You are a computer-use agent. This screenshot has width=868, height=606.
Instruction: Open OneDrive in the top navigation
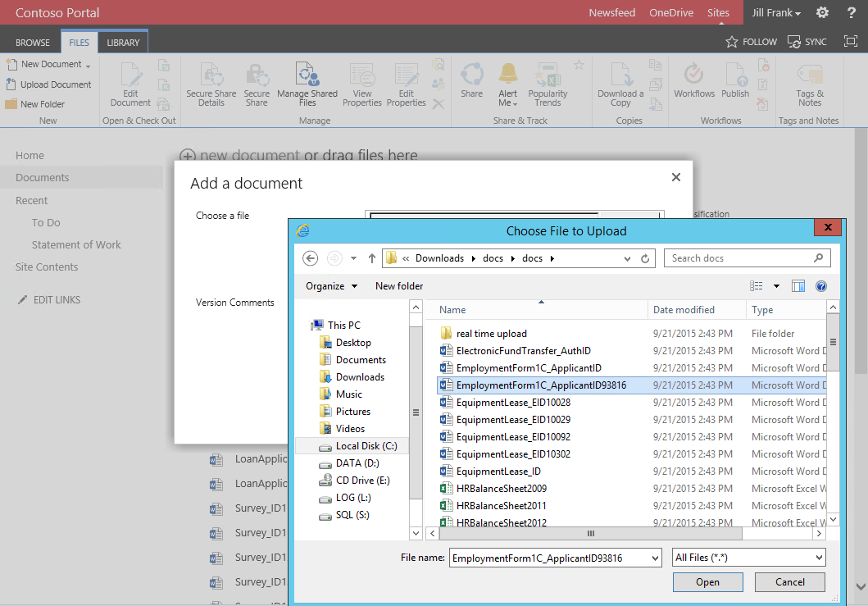coord(671,12)
